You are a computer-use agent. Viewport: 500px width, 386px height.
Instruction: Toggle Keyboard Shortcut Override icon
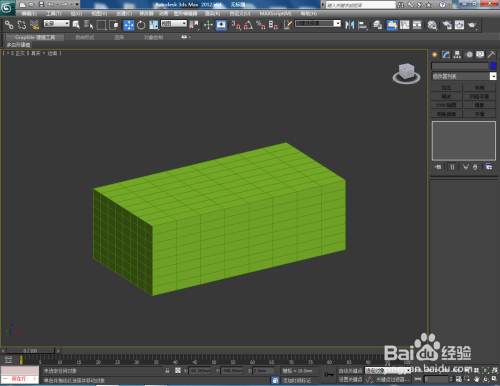coord(221,25)
